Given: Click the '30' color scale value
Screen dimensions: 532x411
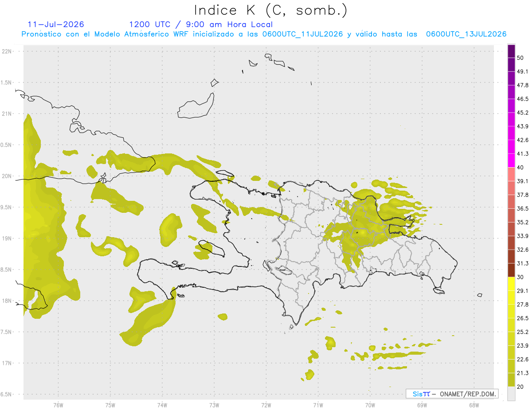Looking at the screenshot, I should click(x=520, y=277).
